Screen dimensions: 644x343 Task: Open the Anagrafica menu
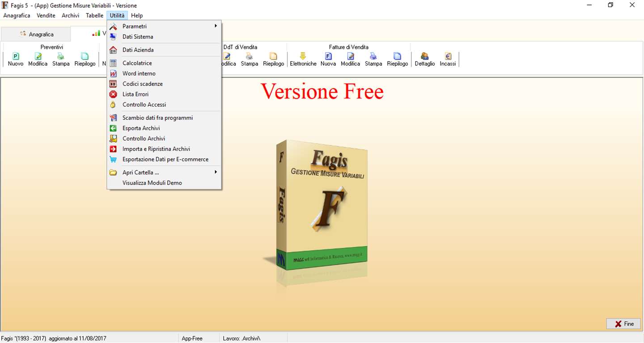(x=17, y=15)
